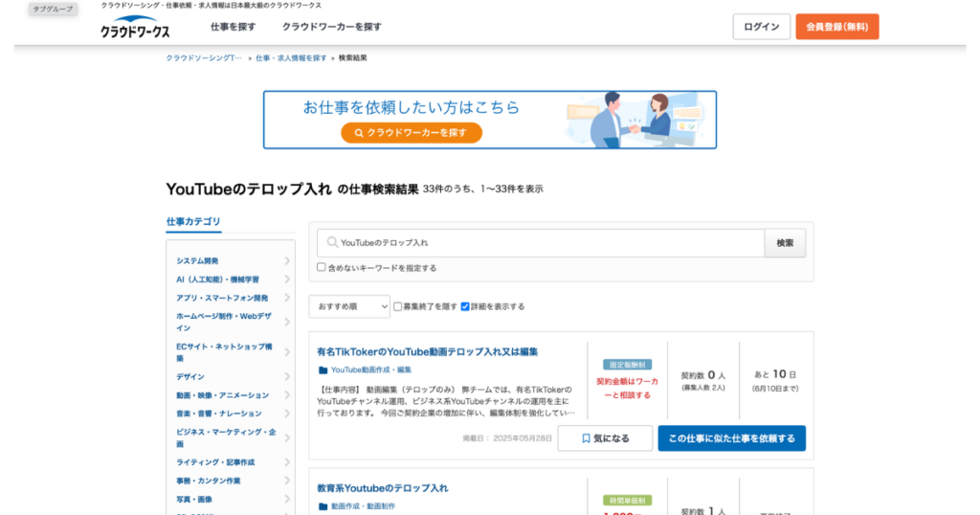
Task: Select システム開発 category link
Action: [x=197, y=260]
